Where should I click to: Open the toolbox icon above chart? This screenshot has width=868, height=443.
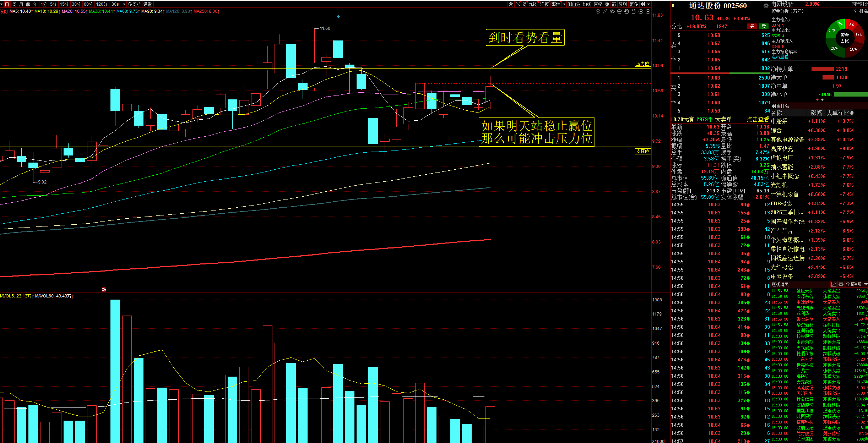619,12
